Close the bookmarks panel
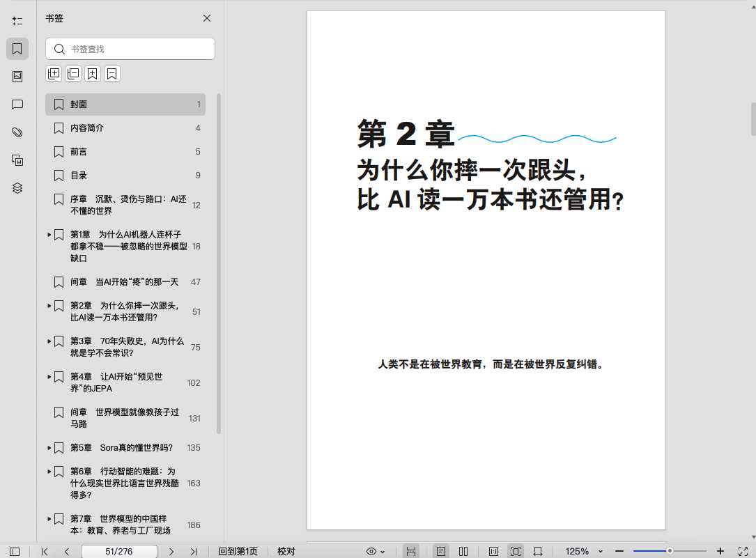The width and height of the screenshot is (756, 558). [x=207, y=18]
